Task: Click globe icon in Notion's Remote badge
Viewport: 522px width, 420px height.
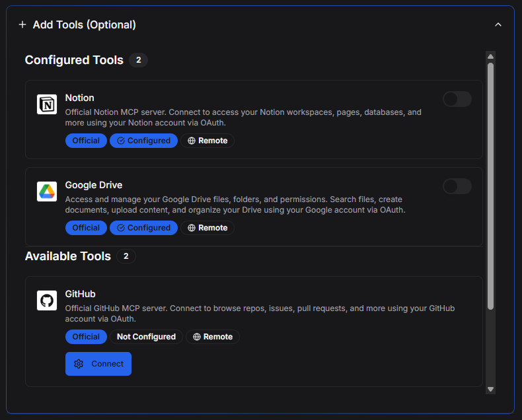Action: point(192,141)
